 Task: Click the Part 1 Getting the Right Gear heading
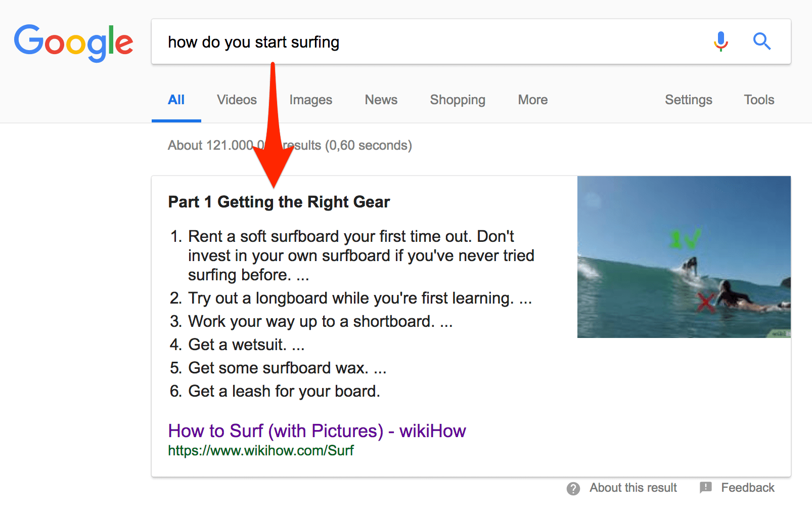pos(279,202)
